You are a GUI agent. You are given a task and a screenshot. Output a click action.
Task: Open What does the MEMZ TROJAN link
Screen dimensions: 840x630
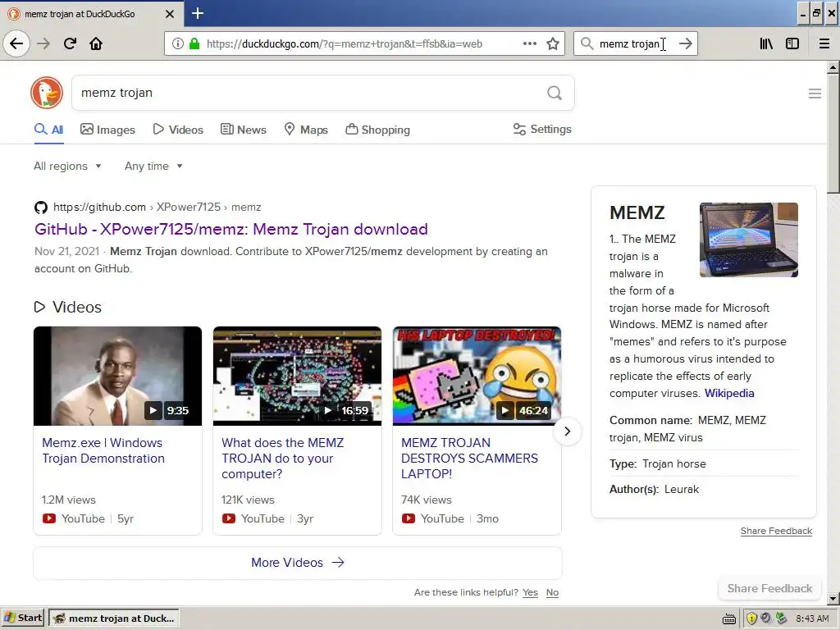point(283,458)
